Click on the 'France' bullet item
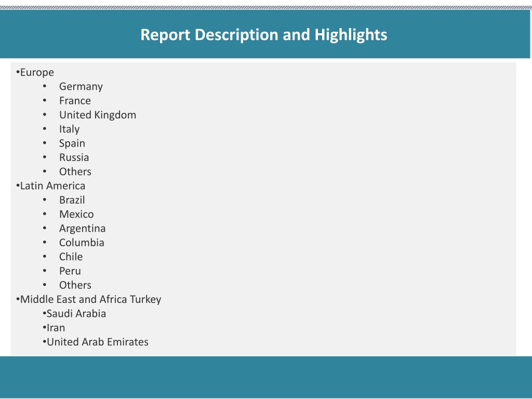 point(75,101)
